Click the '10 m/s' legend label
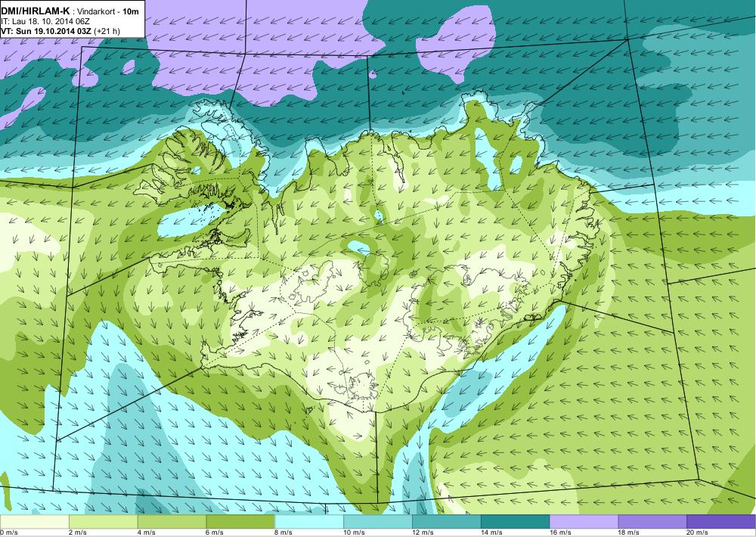756x537 pixels. 355,532
